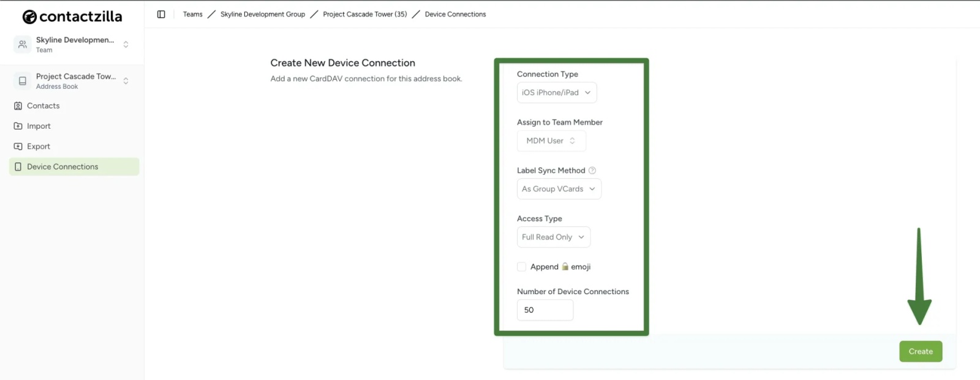Click the Device Connections phone icon

(18, 167)
